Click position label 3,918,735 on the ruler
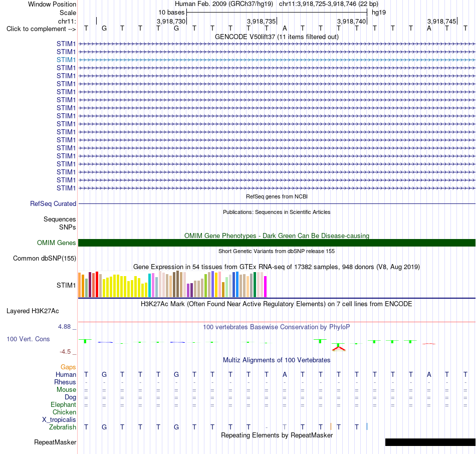 (x=261, y=21)
